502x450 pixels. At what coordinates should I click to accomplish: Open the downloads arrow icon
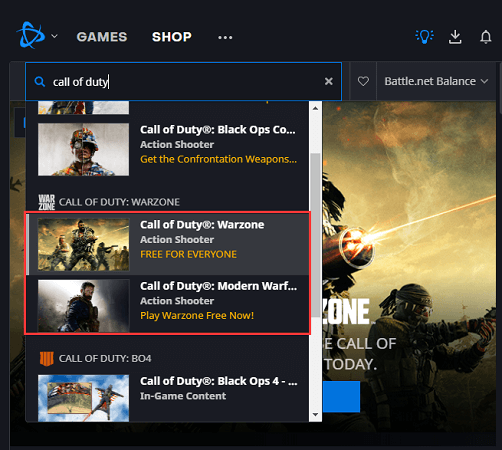click(x=455, y=37)
